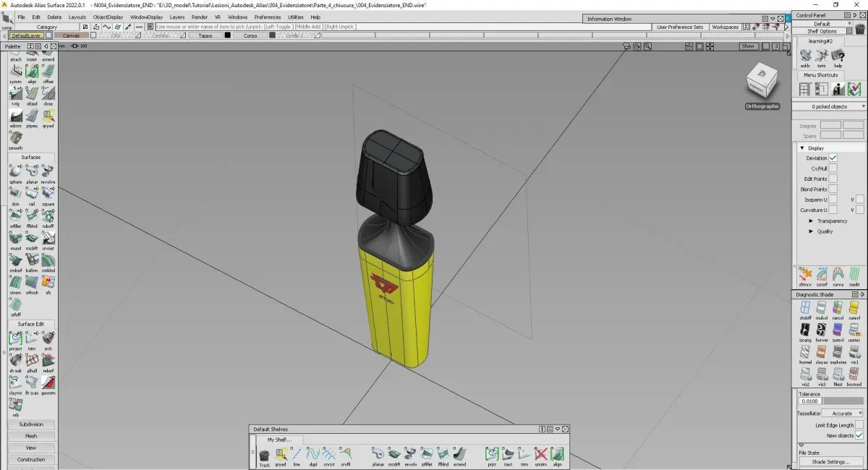
Task: Toggle the Limit Edge Length checkbox
Action: [x=859, y=425]
